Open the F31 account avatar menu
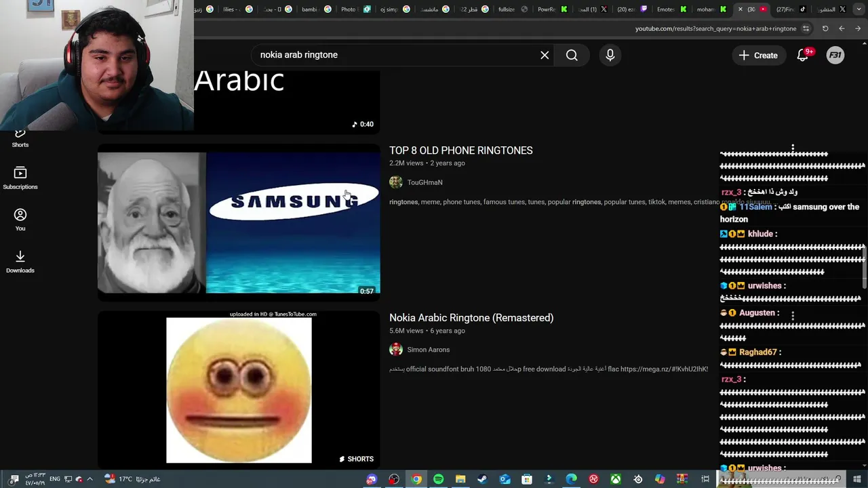 click(x=835, y=56)
